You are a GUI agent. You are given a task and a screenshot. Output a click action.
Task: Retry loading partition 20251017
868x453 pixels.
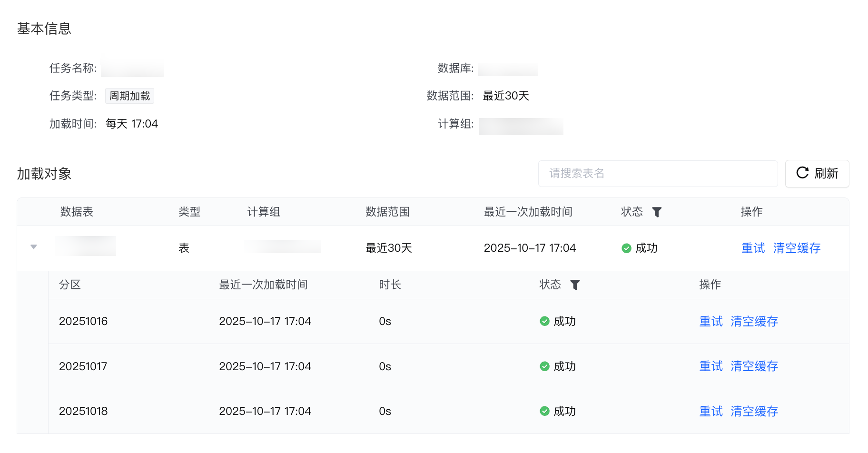711,366
